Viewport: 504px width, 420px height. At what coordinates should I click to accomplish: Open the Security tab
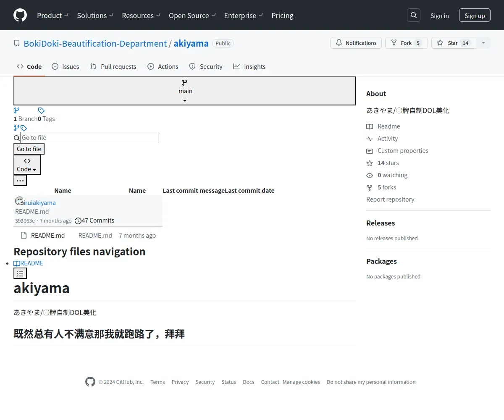[206, 66]
